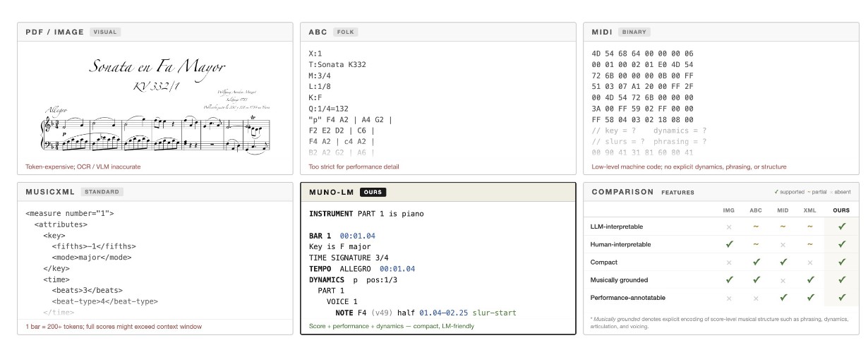The width and height of the screenshot is (868, 350).
Task: Click the STANDARD badge beside MUSICXML
Action: coord(102,191)
